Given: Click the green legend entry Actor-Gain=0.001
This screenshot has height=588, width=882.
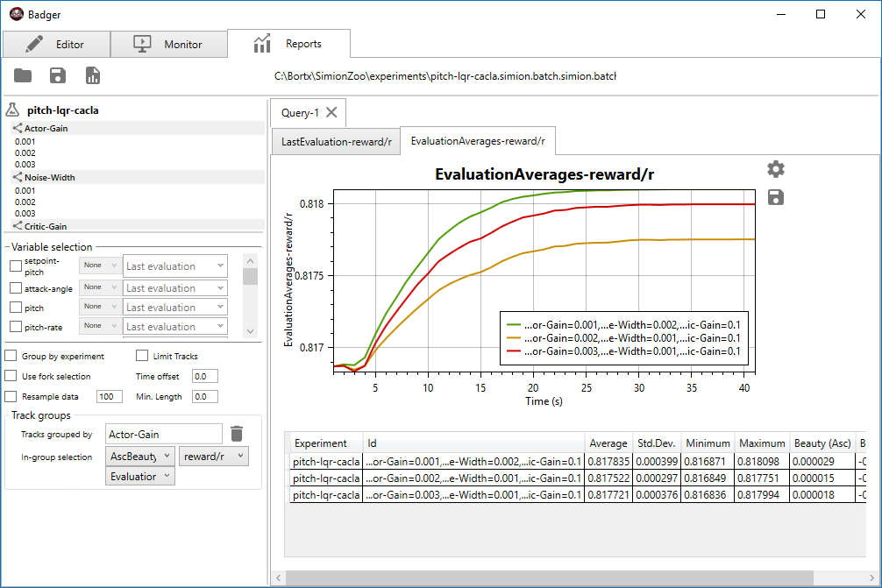Looking at the screenshot, I should click(x=624, y=325).
